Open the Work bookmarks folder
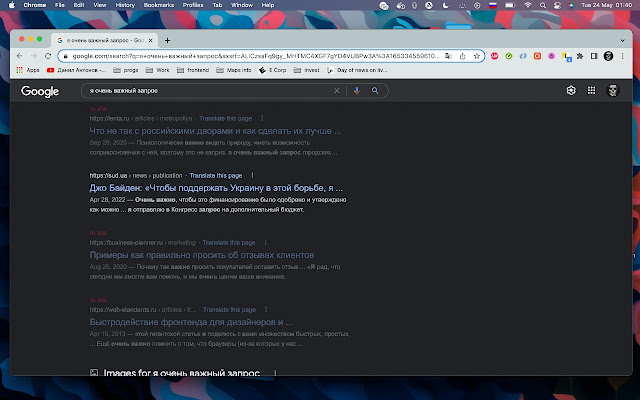 158,70
